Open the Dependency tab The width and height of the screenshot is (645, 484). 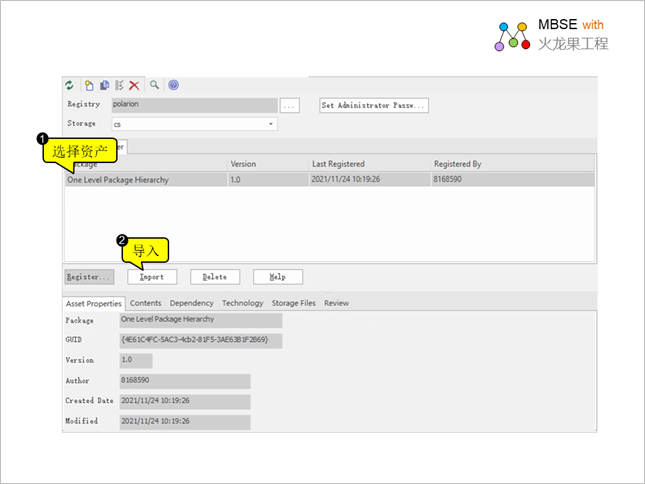[191, 303]
